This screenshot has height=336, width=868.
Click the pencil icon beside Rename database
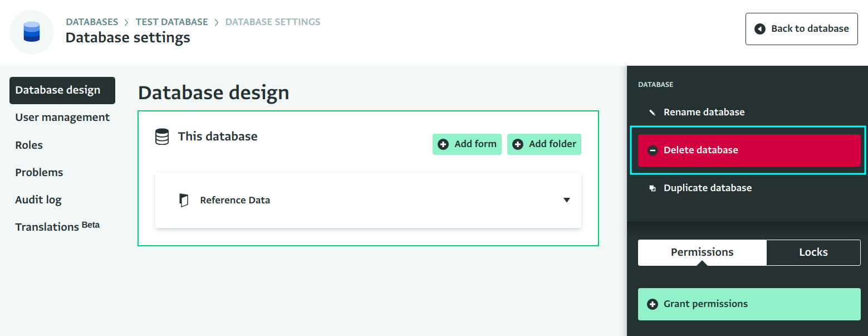(x=653, y=112)
